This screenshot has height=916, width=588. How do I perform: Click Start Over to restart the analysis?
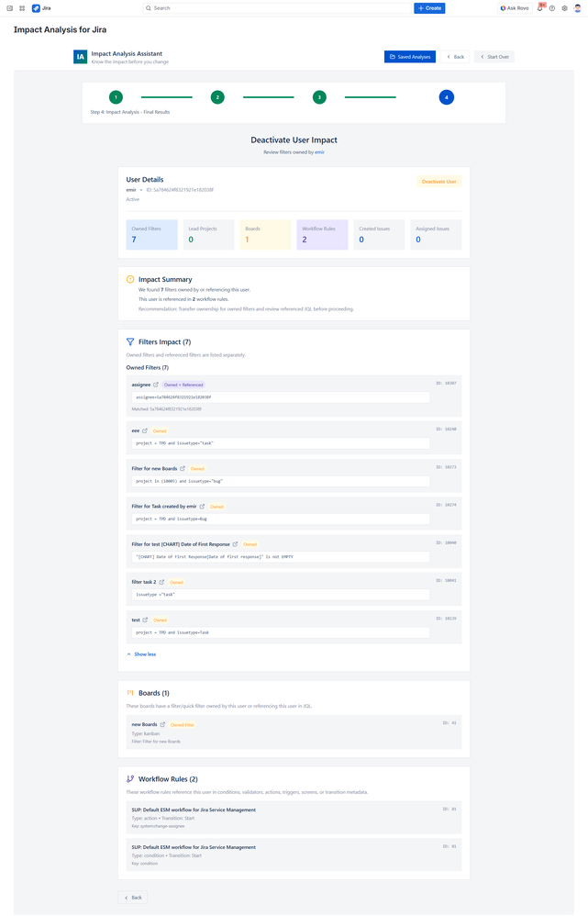coord(494,56)
